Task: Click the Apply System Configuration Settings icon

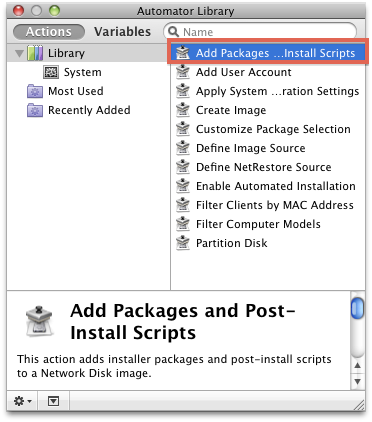Action: coord(183,91)
